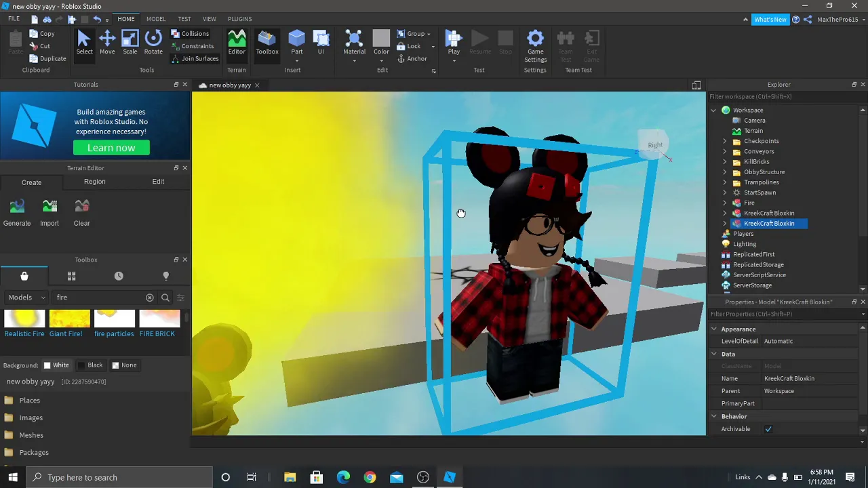Open the Models category dropdown

click(27, 298)
